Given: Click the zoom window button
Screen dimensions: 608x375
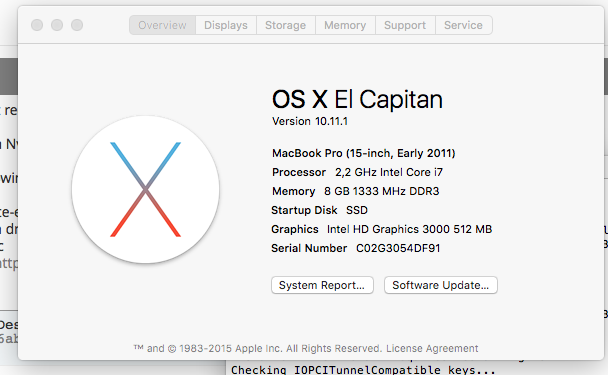Looking at the screenshot, I should (77, 25).
